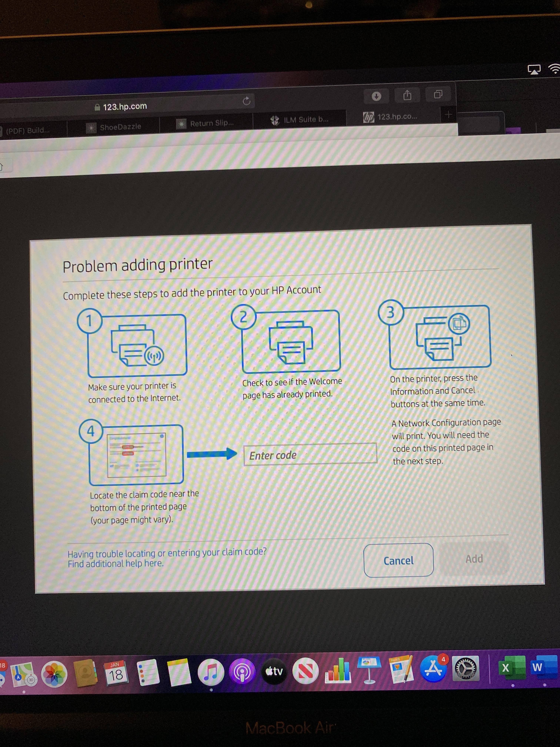Click the Safari share icon

[x=407, y=96]
